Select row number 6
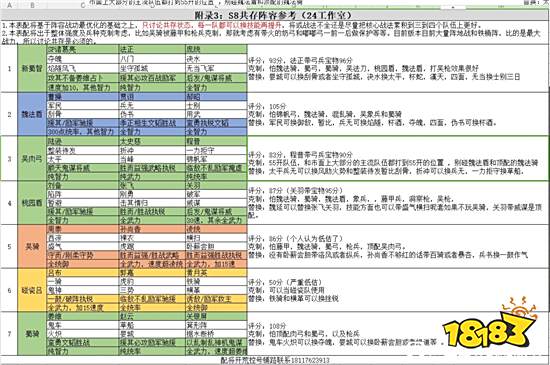This screenshot has width=550, height=365. click(9, 290)
